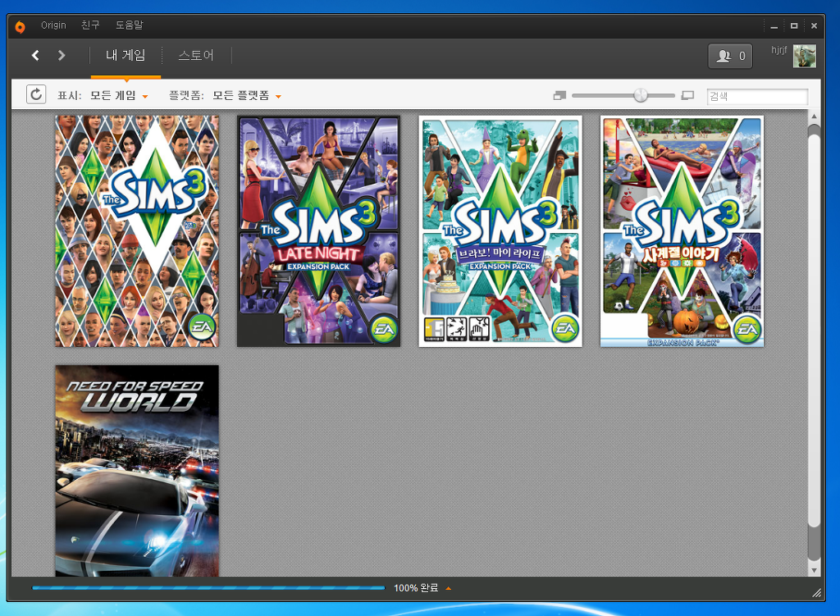
Task: Click the refresh game library icon
Action: (x=36, y=95)
